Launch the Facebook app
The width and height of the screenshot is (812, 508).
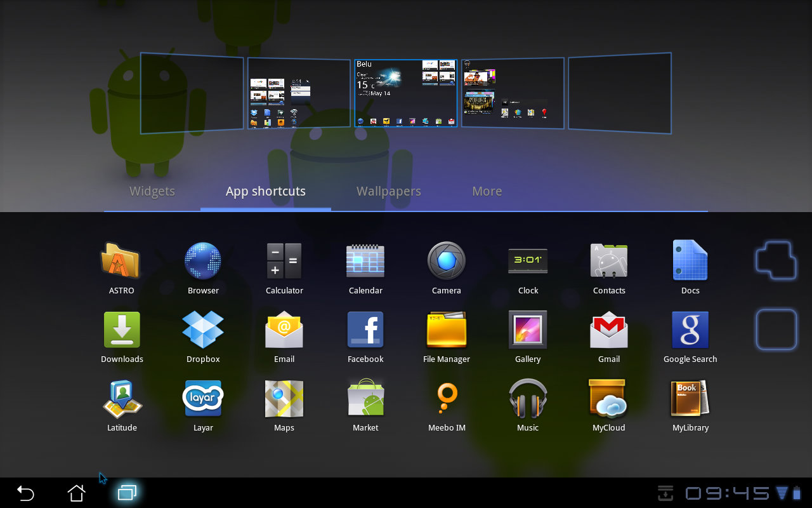(365, 330)
